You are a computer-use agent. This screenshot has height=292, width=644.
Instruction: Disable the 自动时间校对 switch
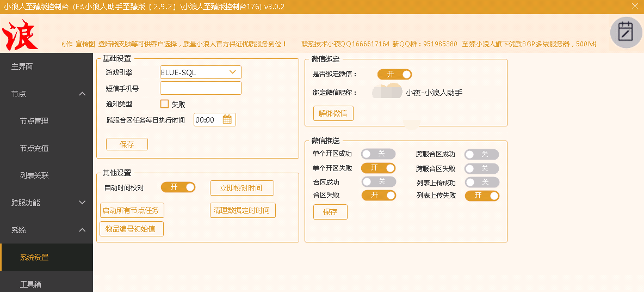pos(178,187)
